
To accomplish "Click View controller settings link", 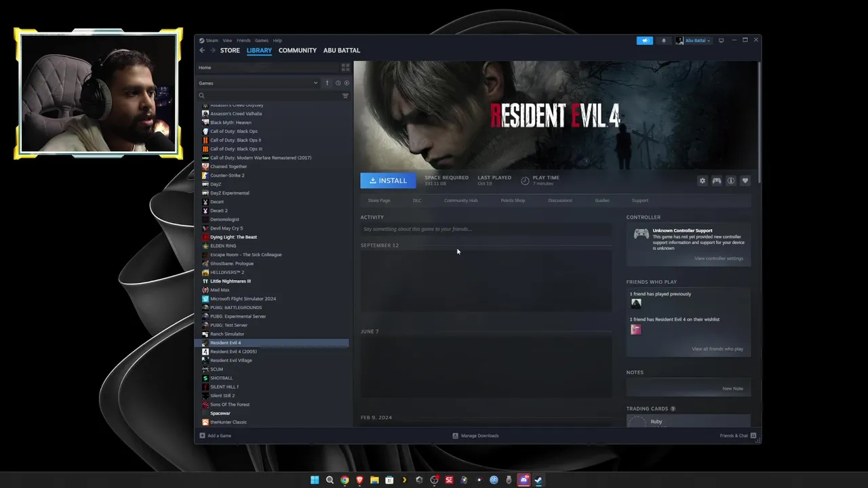I will tap(719, 258).
